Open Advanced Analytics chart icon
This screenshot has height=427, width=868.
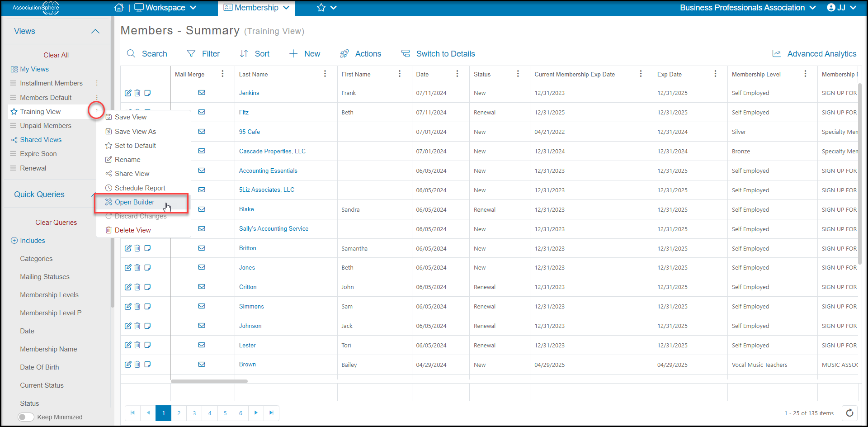(777, 54)
